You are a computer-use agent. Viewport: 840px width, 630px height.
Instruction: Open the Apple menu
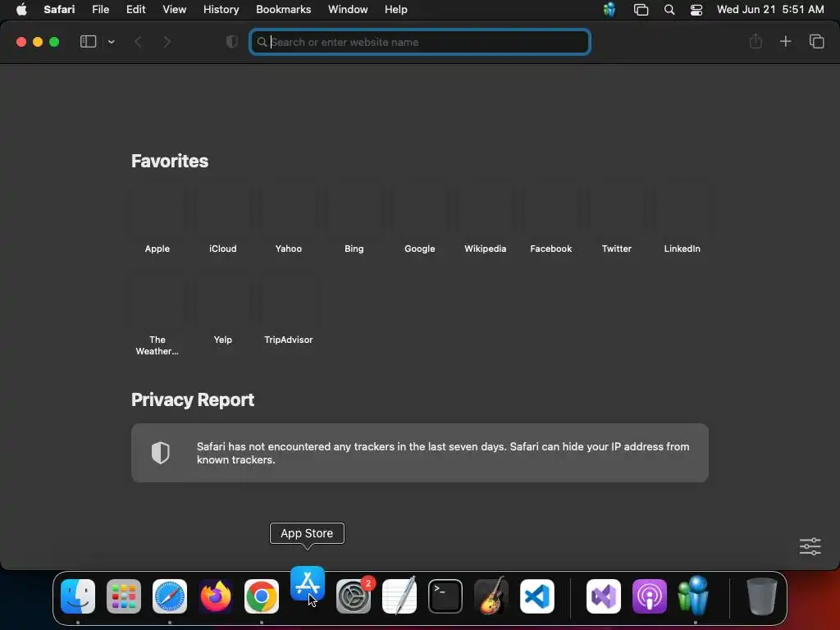click(21, 10)
